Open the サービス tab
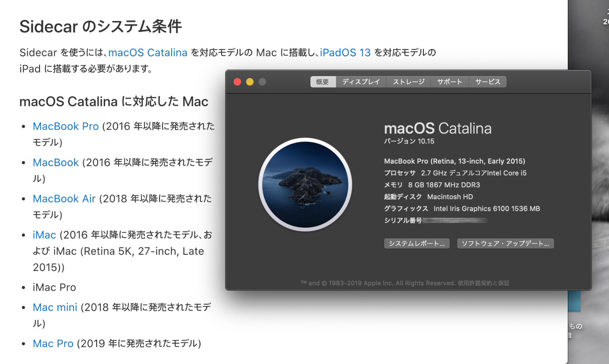 pyautogui.click(x=488, y=82)
